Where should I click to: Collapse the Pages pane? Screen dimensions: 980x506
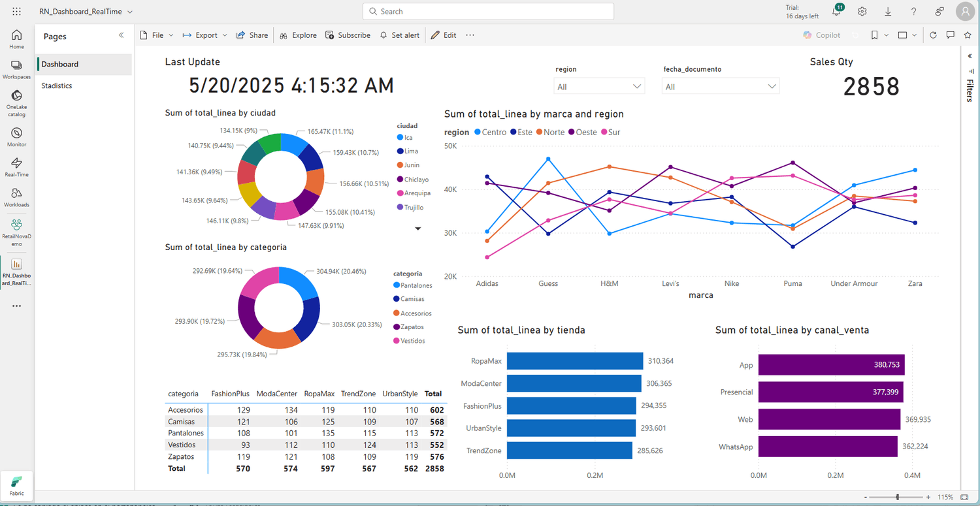click(x=121, y=36)
